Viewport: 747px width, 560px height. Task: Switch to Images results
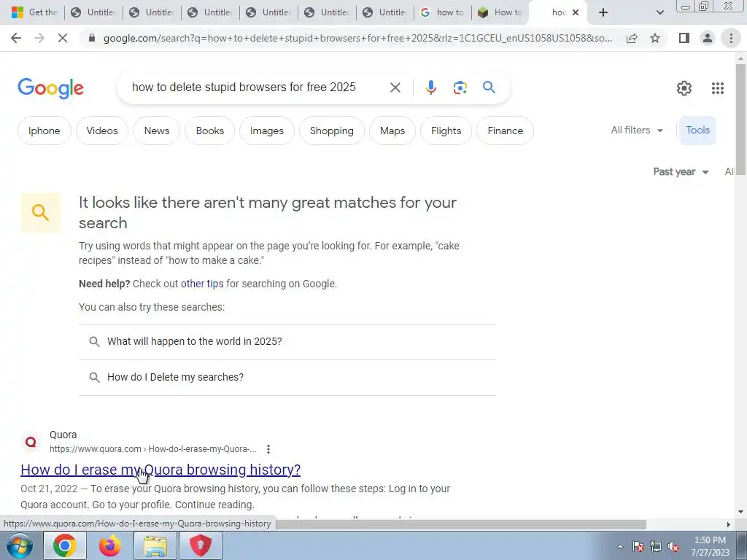(267, 131)
